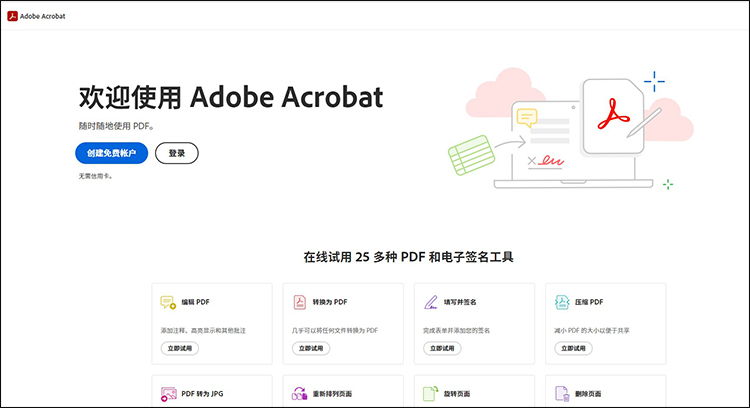Select the 转换为 PDF document icon
The width and height of the screenshot is (750, 408).
tap(299, 302)
